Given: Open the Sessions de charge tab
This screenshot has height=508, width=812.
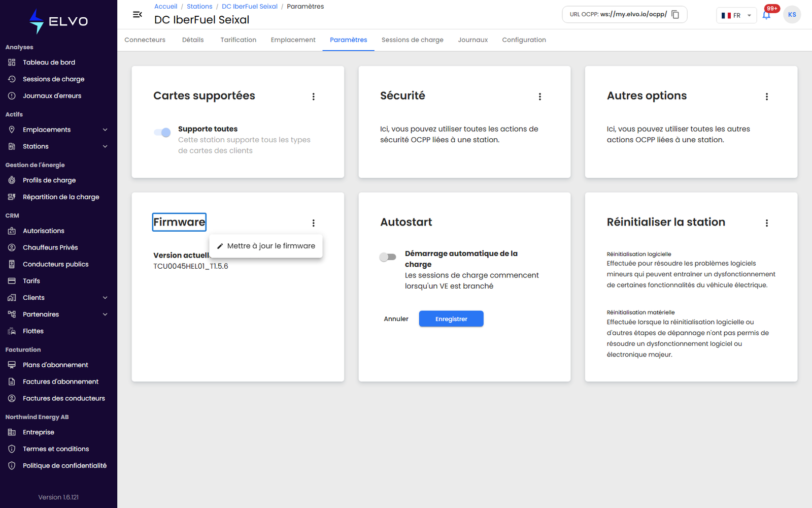Looking at the screenshot, I should [413, 40].
